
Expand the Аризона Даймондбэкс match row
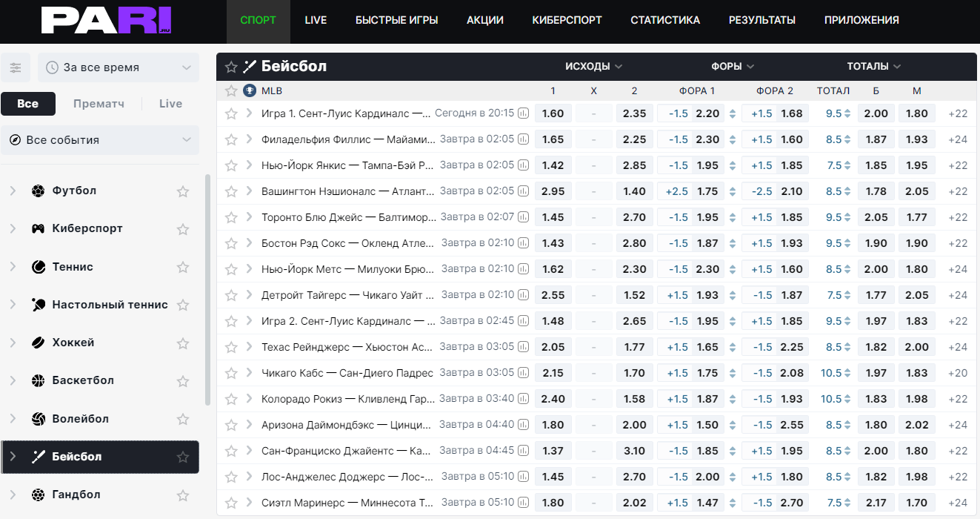pyautogui.click(x=250, y=425)
